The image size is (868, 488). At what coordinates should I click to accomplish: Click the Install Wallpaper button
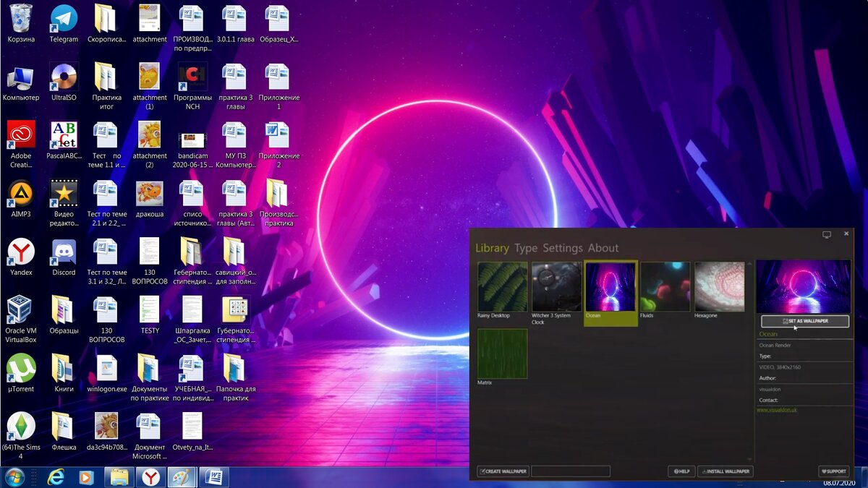726,471
